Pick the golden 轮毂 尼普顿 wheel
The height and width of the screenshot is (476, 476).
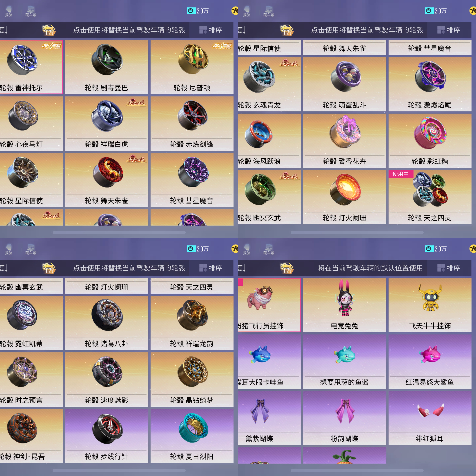pos(192,67)
